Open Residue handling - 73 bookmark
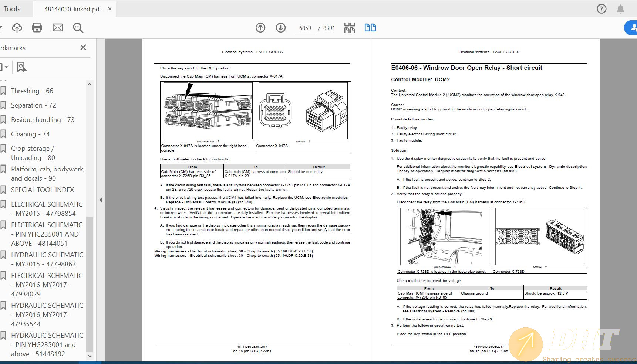The height and width of the screenshot is (364, 637). [43, 120]
